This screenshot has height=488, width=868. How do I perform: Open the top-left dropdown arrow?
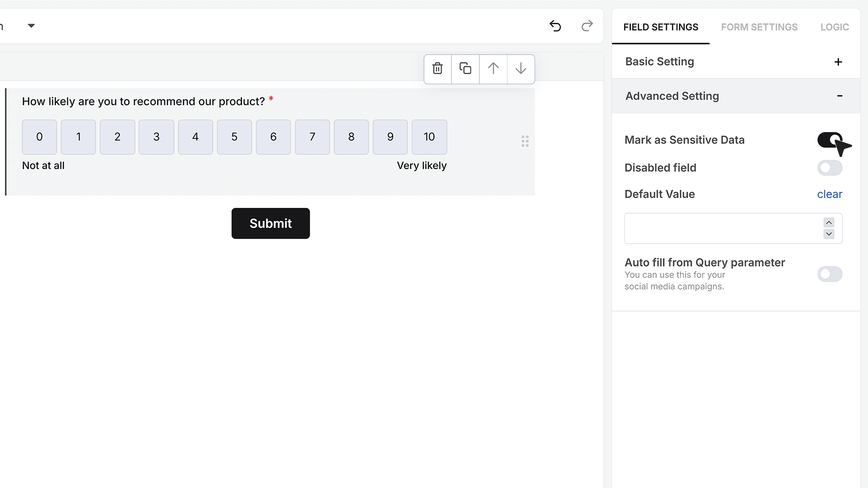pyautogui.click(x=31, y=26)
